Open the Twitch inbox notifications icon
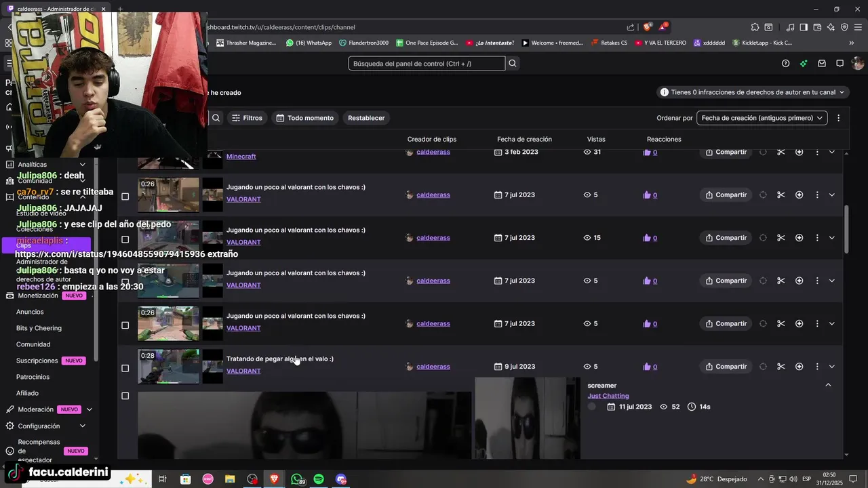The image size is (868, 488). pyautogui.click(x=821, y=63)
